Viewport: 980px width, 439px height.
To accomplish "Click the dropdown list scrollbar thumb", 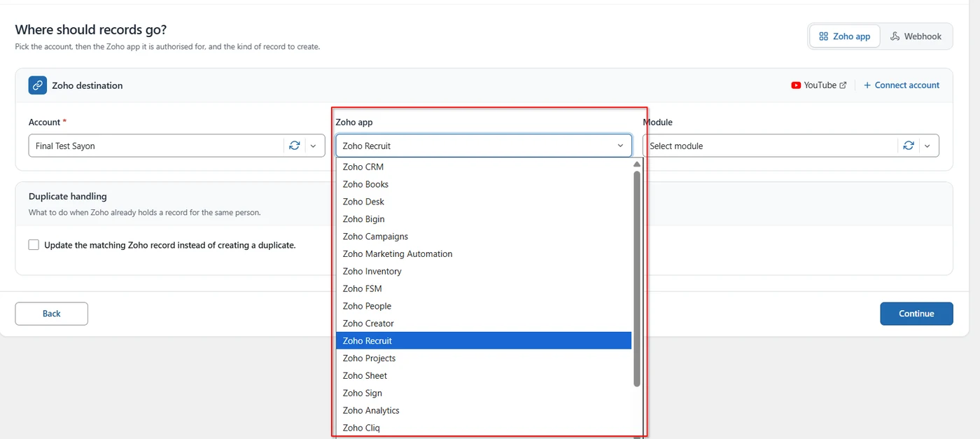I will point(637,279).
